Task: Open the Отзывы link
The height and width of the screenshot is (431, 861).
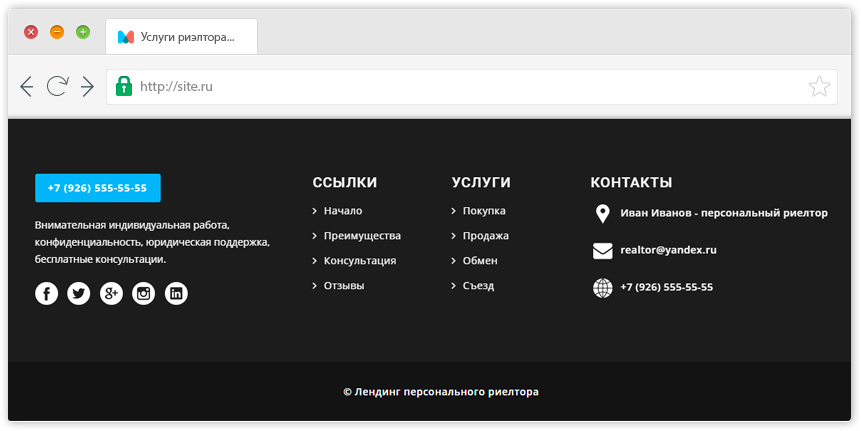Action: click(344, 286)
